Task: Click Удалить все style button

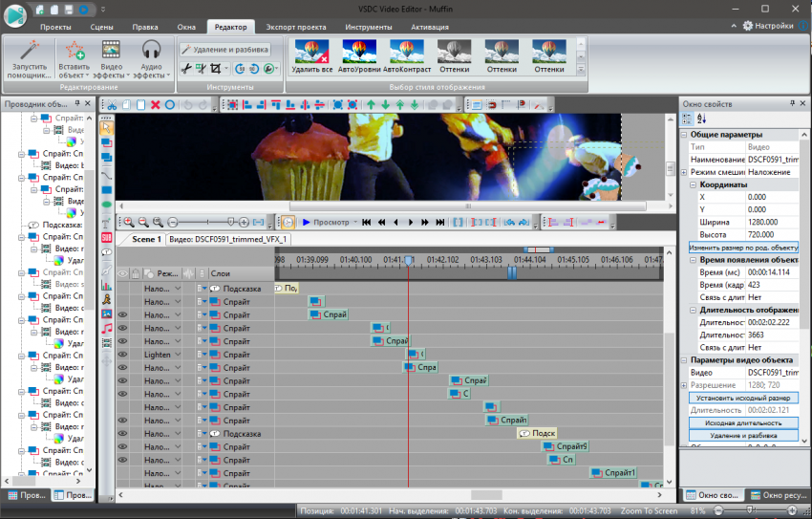Action: pyautogui.click(x=311, y=56)
